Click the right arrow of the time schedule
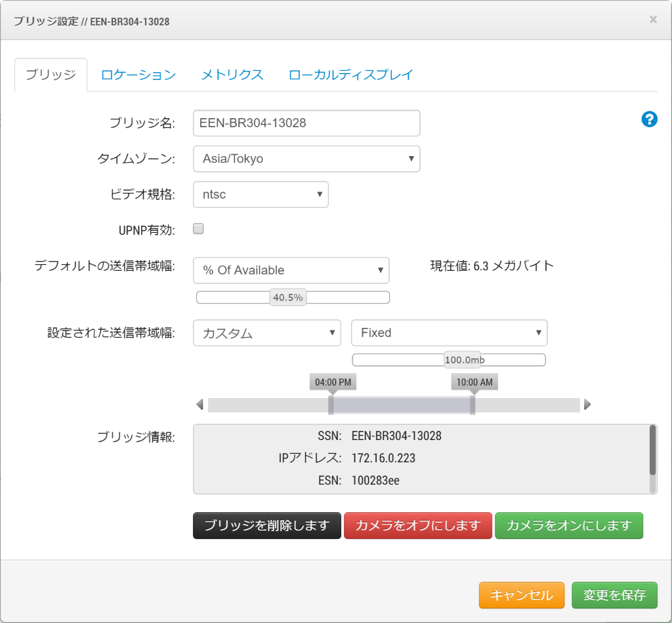 pos(587,405)
